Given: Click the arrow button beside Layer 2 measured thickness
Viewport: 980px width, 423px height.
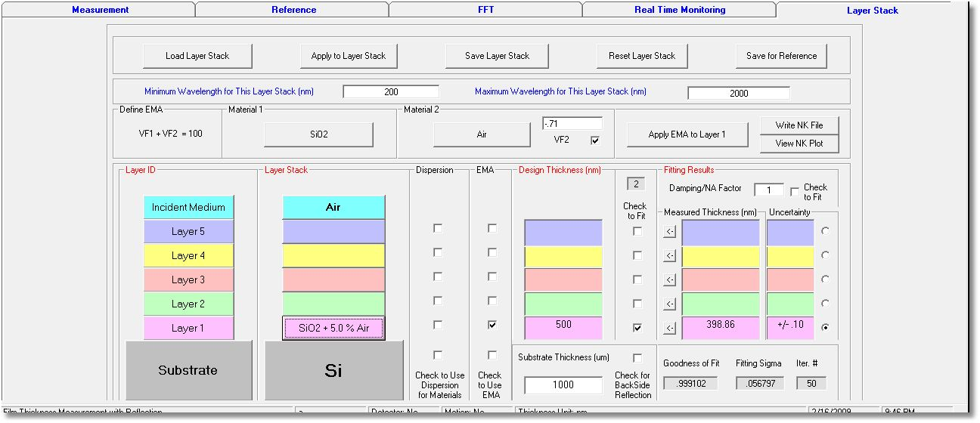Looking at the screenshot, I should (x=670, y=304).
